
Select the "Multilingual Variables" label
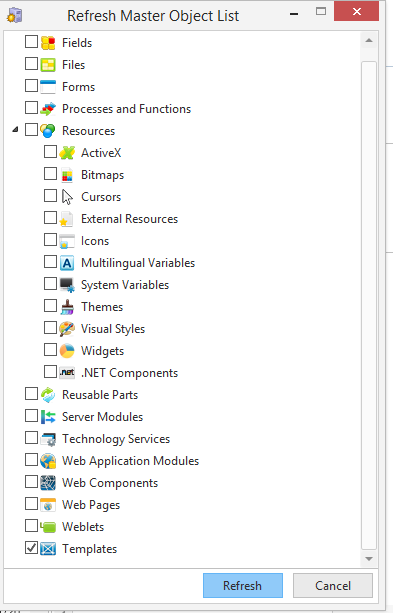point(138,263)
